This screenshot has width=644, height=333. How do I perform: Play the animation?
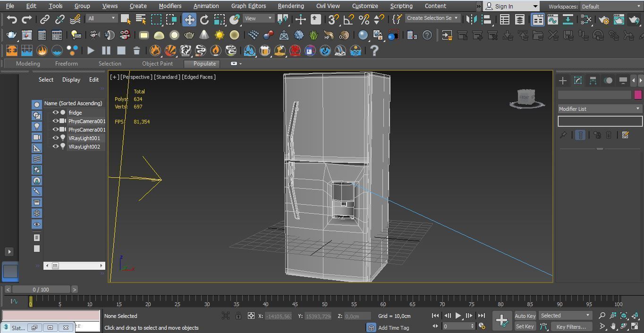click(458, 316)
